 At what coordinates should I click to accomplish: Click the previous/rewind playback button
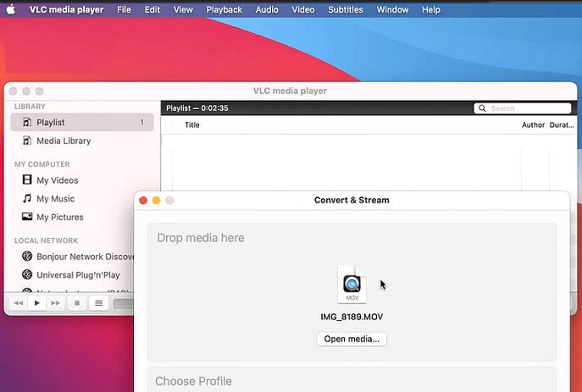[18, 303]
